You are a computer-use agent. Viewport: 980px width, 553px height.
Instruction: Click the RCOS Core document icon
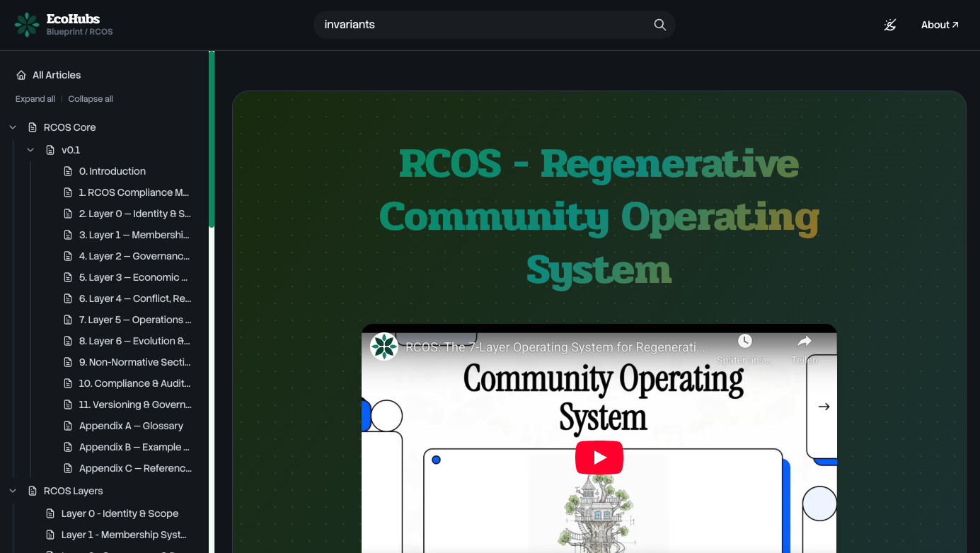pyautogui.click(x=33, y=127)
